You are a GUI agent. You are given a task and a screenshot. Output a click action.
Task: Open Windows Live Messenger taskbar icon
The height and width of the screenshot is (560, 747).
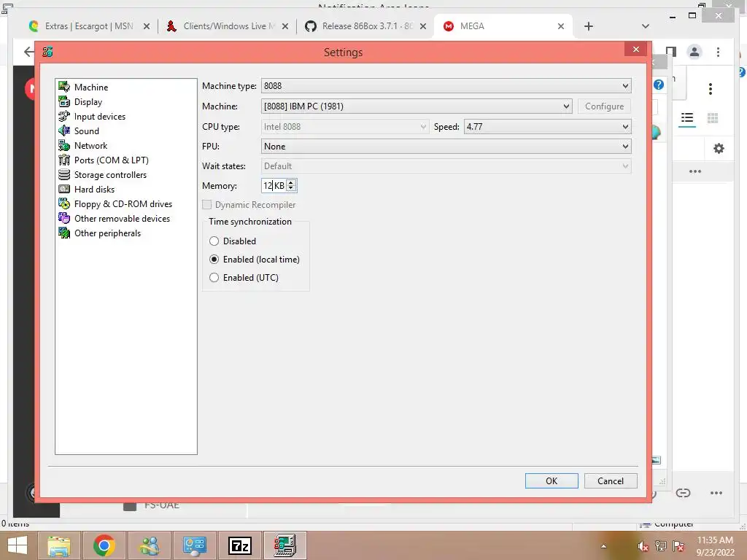coord(149,545)
